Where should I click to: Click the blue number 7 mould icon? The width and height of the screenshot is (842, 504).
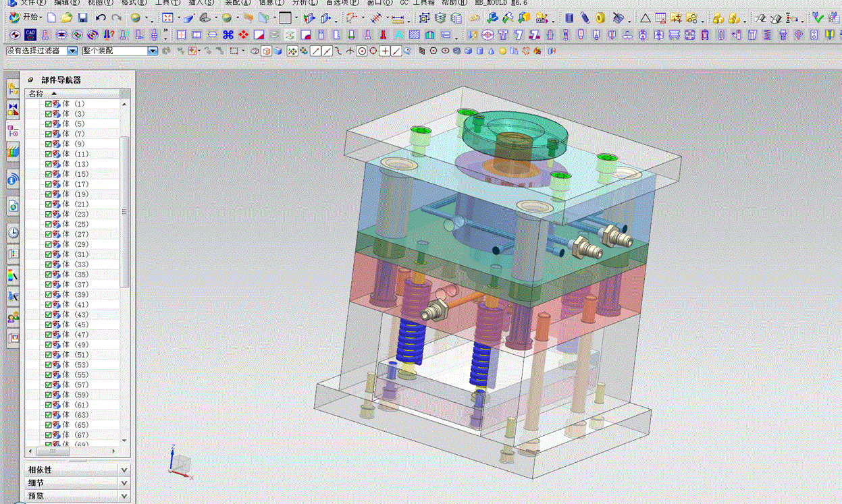[519, 34]
